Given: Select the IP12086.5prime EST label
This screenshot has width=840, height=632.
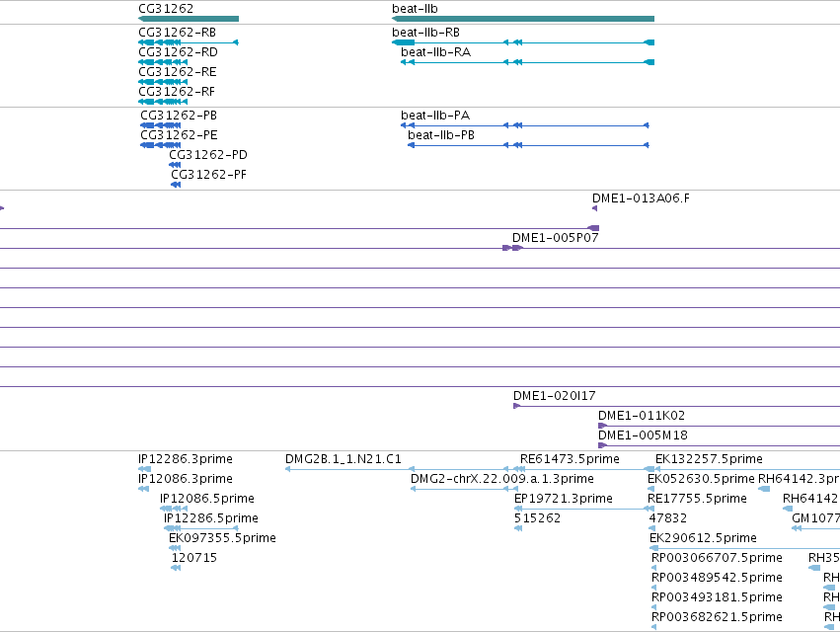Looking at the screenshot, I should point(207,499).
